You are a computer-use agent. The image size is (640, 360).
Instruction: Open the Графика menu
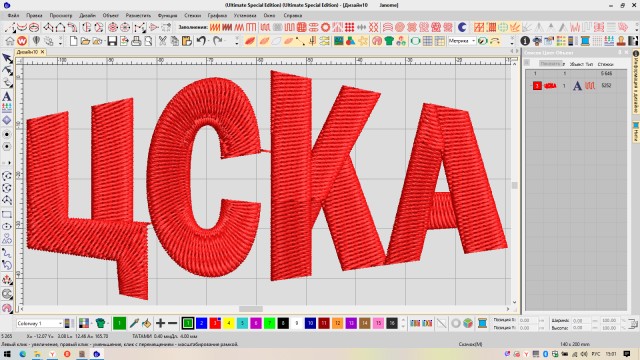pyautogui.click(x=217, y=16)
